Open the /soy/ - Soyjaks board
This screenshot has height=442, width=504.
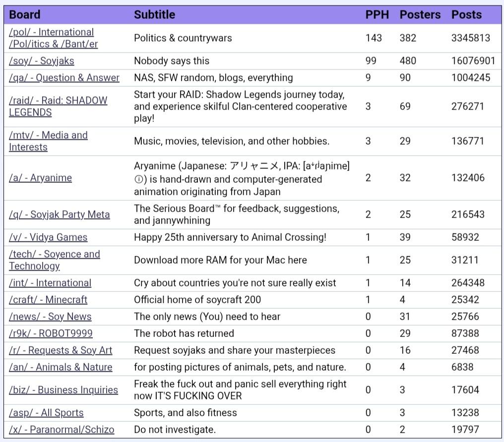[x=42, y=60]
